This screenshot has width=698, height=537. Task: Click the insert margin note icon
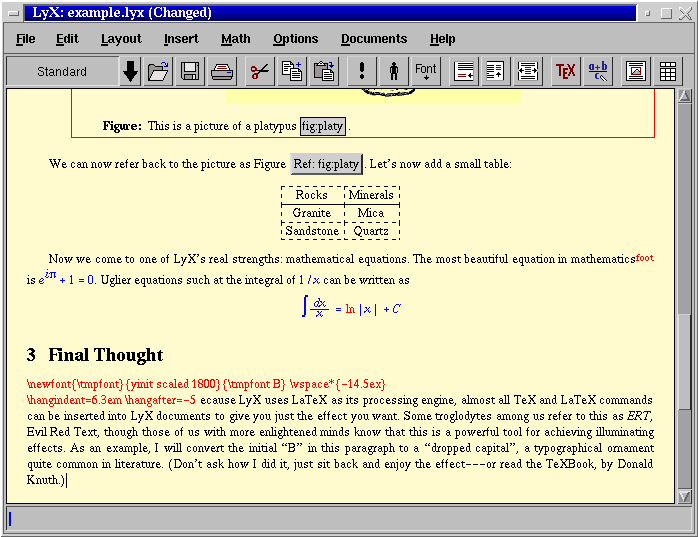tap(495, 71)
